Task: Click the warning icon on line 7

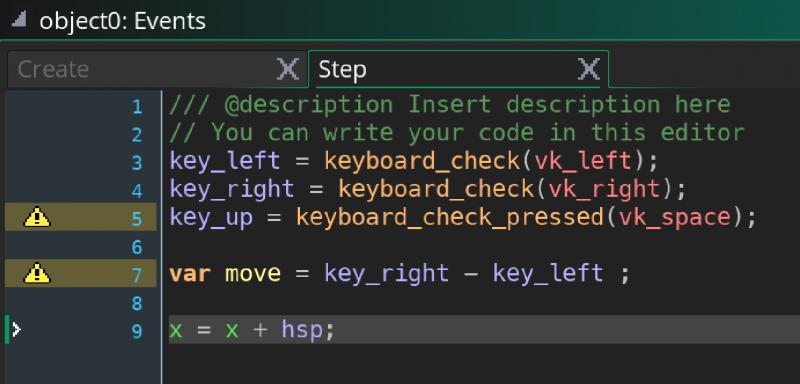Action: coord(37,273)
